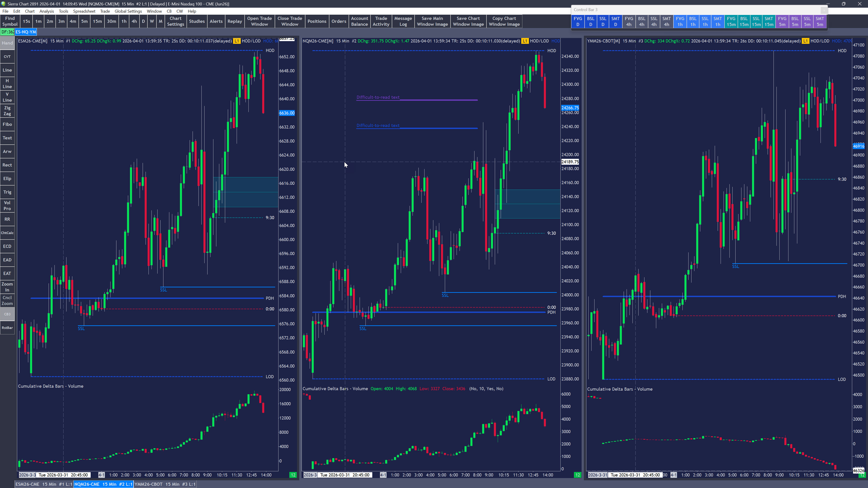Expand the Spreadsheet menu
The width and height of the screenshot is (868, 488).
(x=84, y=11)
